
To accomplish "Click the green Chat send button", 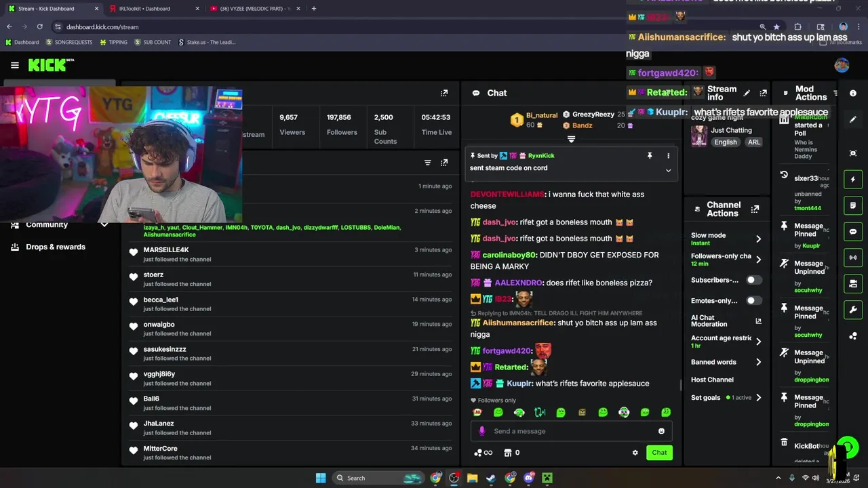I will 659,453.
